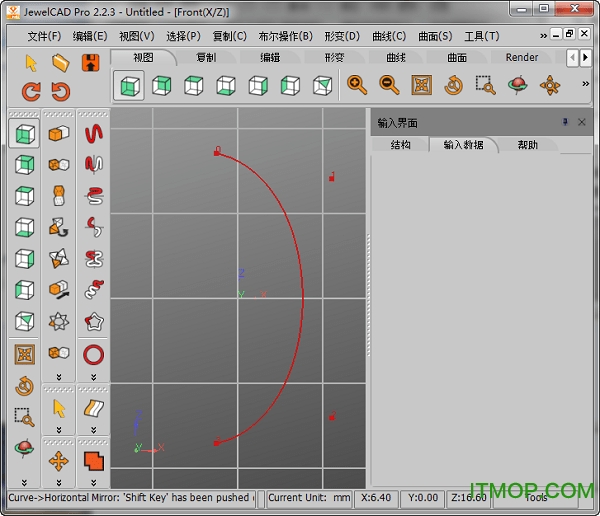Select the red star curve tool
This screenshot has width=600, height=516.
94,322
